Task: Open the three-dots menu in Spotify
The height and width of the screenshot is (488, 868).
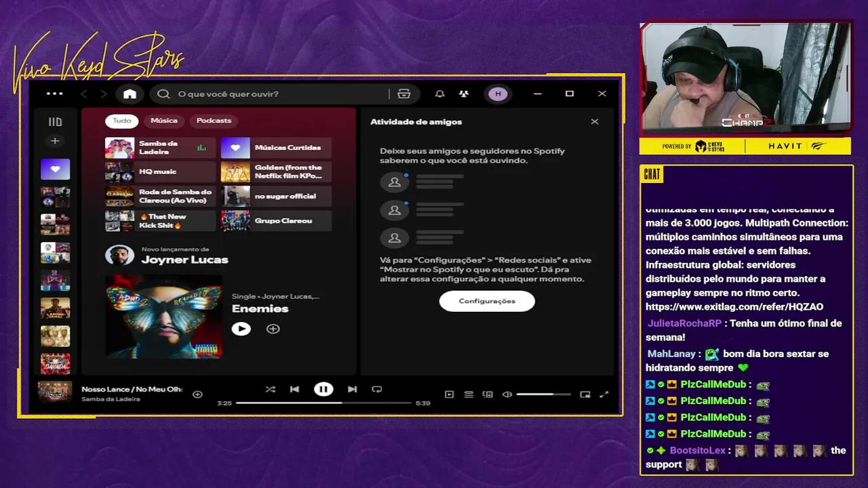Action: pos(55,94)
